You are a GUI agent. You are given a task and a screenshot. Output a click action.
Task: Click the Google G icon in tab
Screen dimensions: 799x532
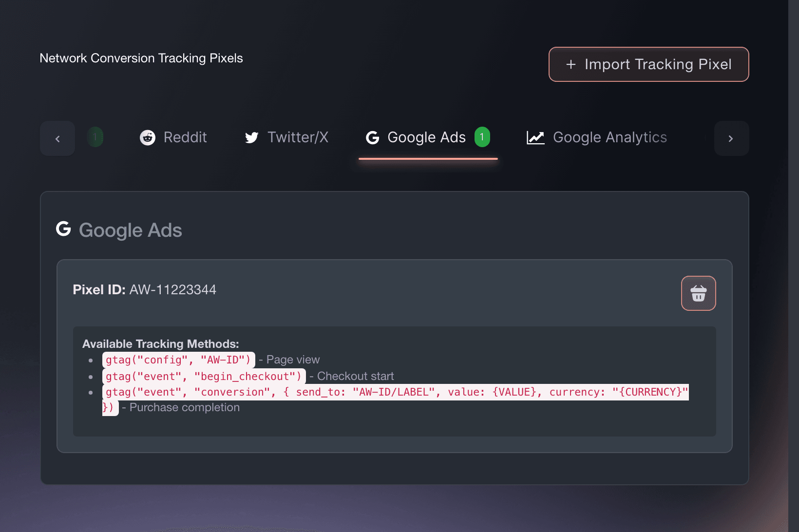coord(373,138)
